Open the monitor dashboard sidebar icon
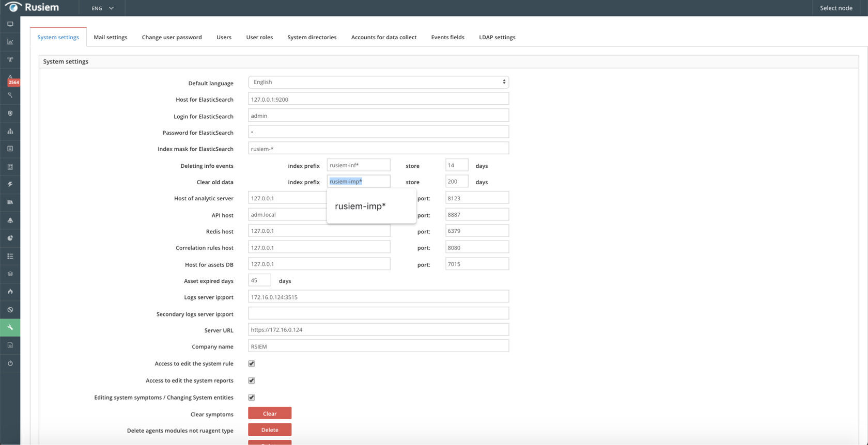This screenshot has height=445, width=868. [x=10, y=24]
